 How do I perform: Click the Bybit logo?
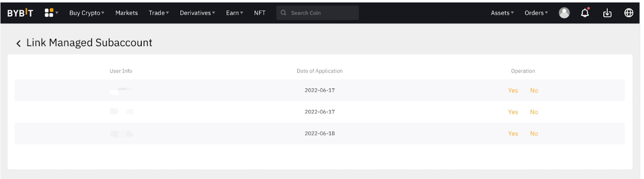(x=21, y=13)
